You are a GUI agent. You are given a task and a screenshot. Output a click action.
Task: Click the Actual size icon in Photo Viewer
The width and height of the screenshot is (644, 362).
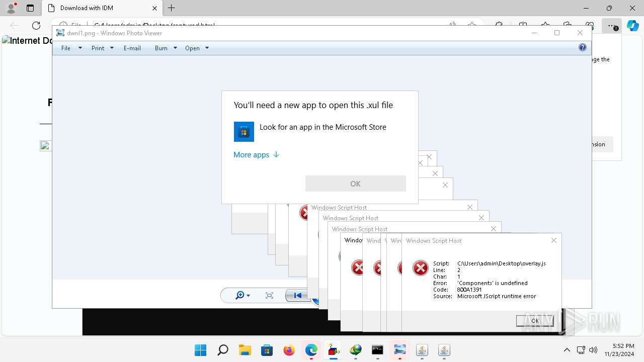(x=269, y=296)
